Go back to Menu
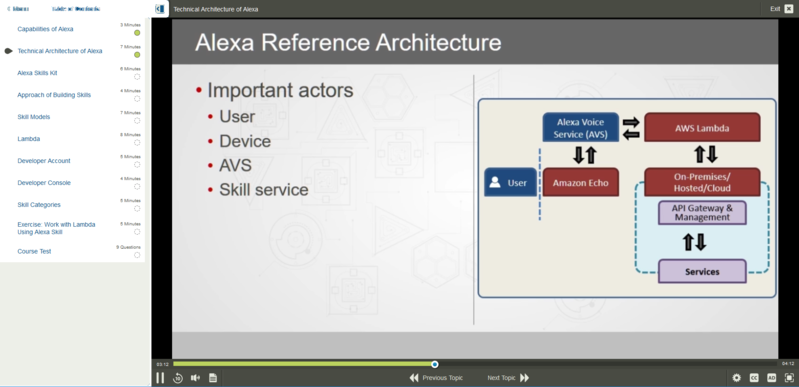 18,9
